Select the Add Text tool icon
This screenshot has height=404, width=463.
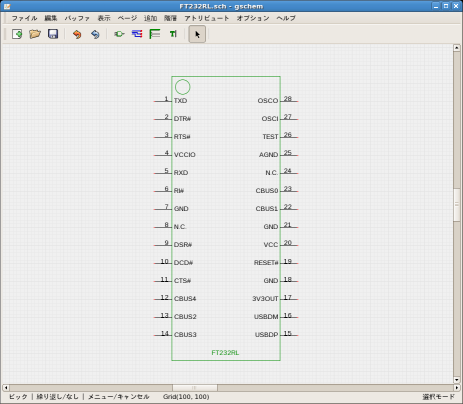tap(173, 34)
